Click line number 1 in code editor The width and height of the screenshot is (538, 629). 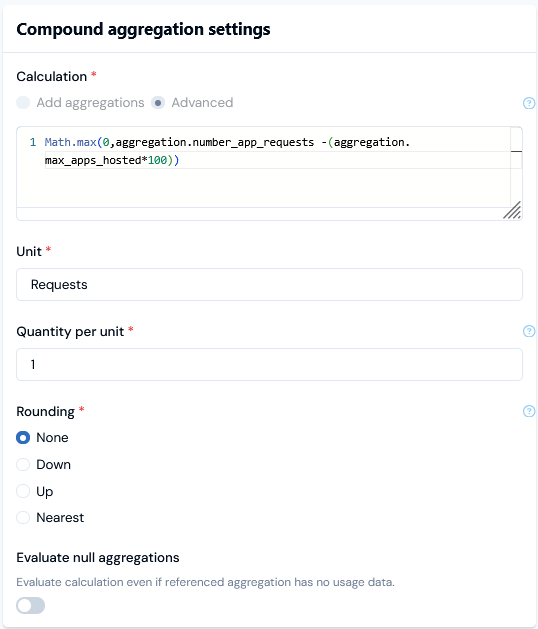tap(33, 142)
